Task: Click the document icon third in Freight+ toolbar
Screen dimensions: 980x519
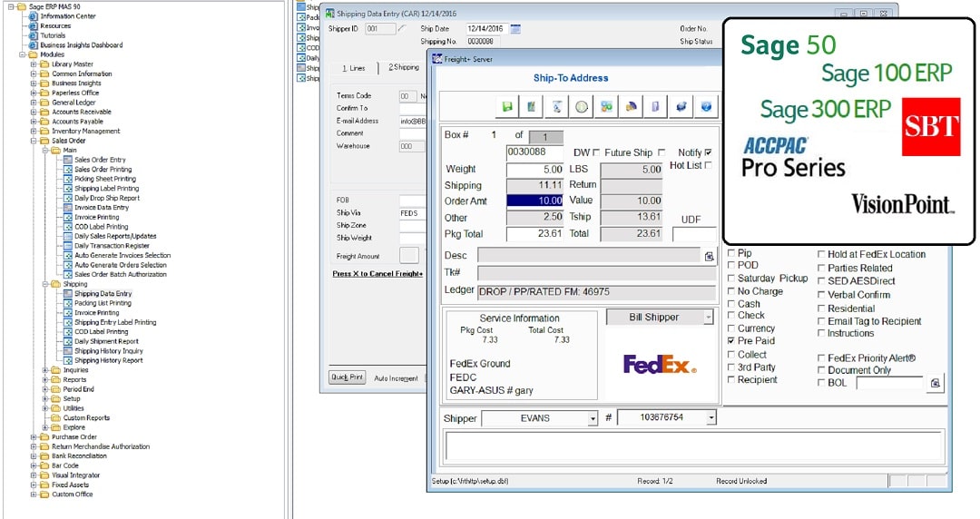Action: 556,107
